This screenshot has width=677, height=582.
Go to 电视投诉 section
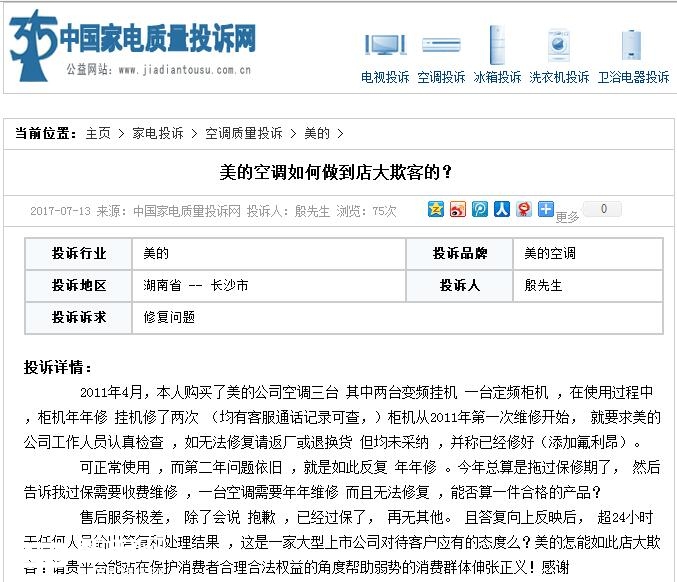coord(385,77)
